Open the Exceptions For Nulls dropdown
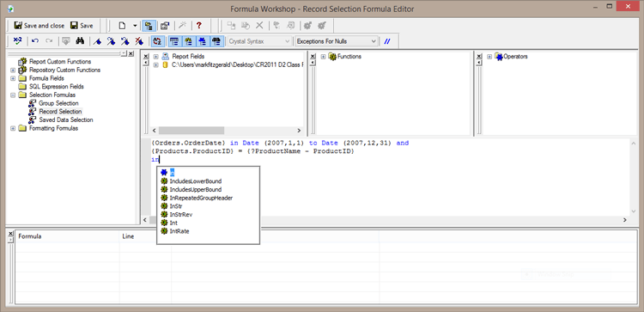Screen dimensions: 644x312 (x=336, y=41)
